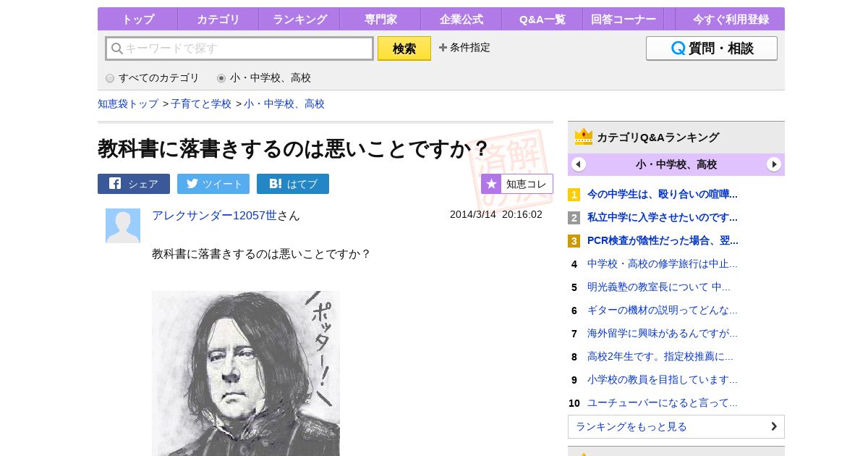Viewport: 868px width, 456px height.
Task: Open rank 5 link 明光義塾の教室長について
Action: pos(659,287)
